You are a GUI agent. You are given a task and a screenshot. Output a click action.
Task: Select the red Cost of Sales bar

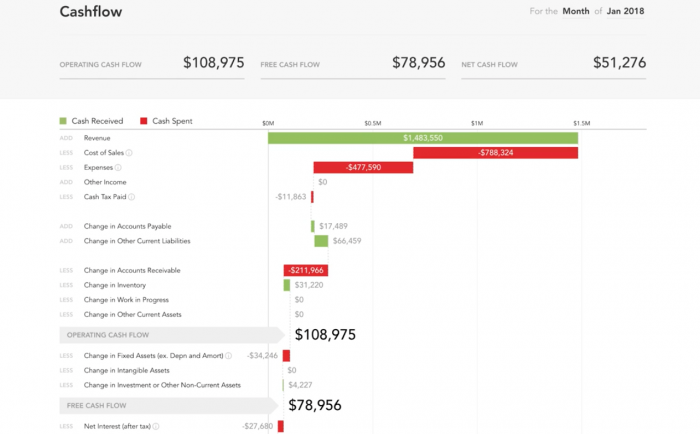pyautogui.click(x=496, y=153)
